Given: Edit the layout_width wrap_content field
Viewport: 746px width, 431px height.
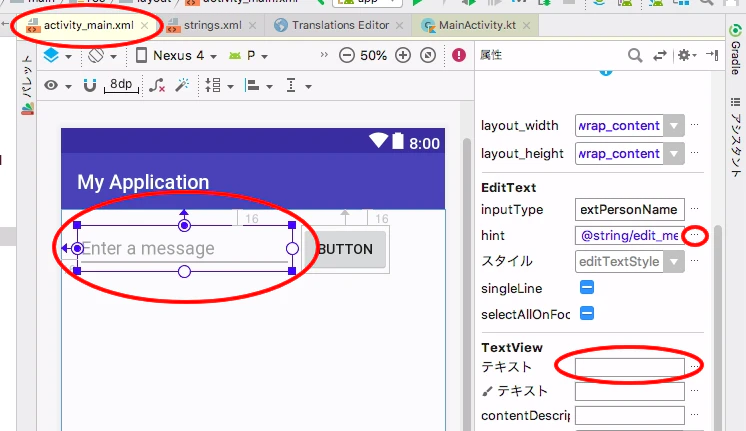Looking at the screenshot, I should click(619, 126).
